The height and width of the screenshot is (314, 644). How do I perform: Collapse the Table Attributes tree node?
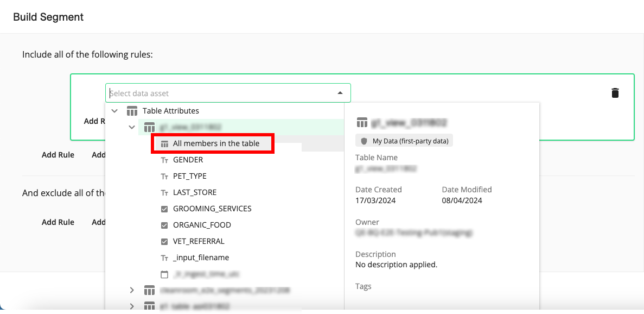pos(114,111)
